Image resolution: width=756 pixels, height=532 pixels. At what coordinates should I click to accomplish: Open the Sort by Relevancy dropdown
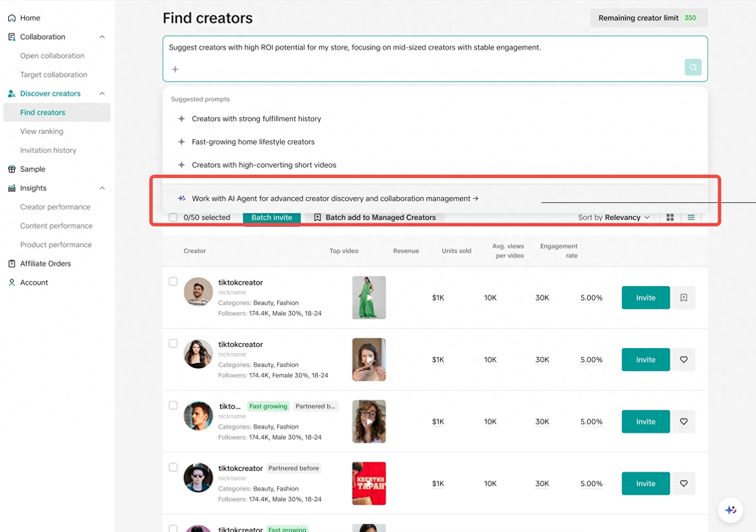tap(614, 217)
